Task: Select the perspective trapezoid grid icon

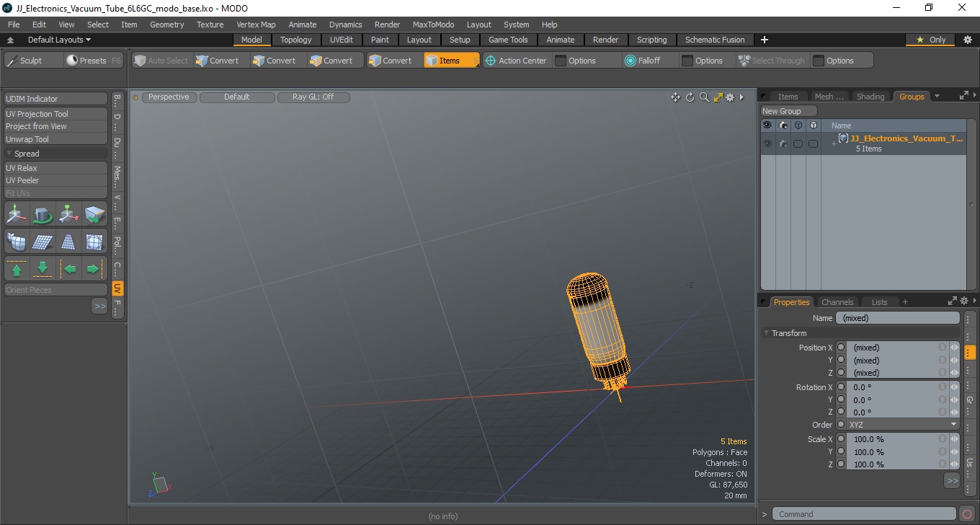Action: (x=68, y=242)
